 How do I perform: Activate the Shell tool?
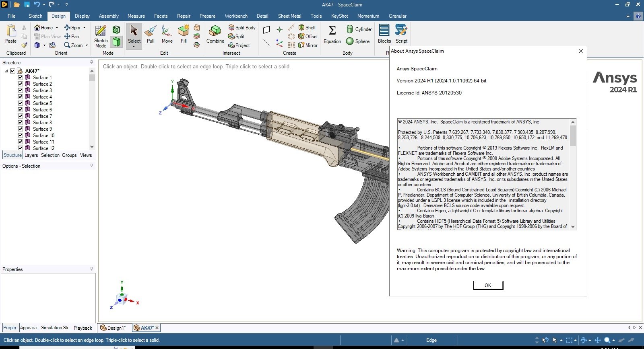[307, 27]
